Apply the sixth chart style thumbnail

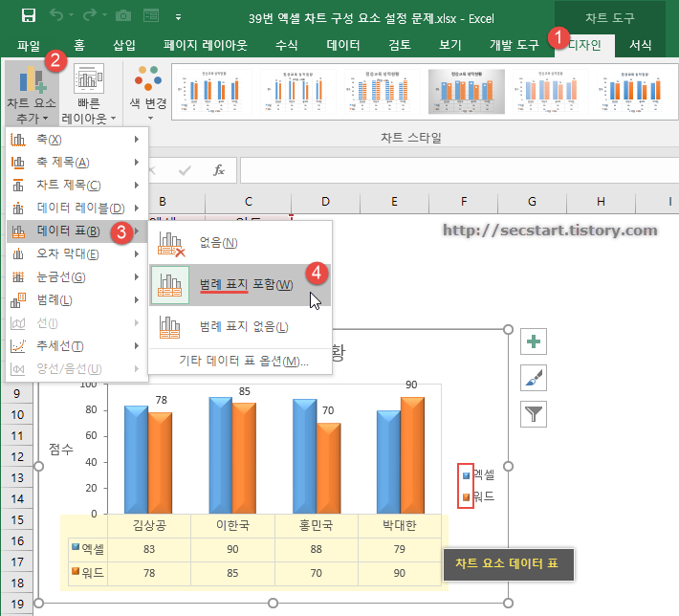click(x=634, y=92)
